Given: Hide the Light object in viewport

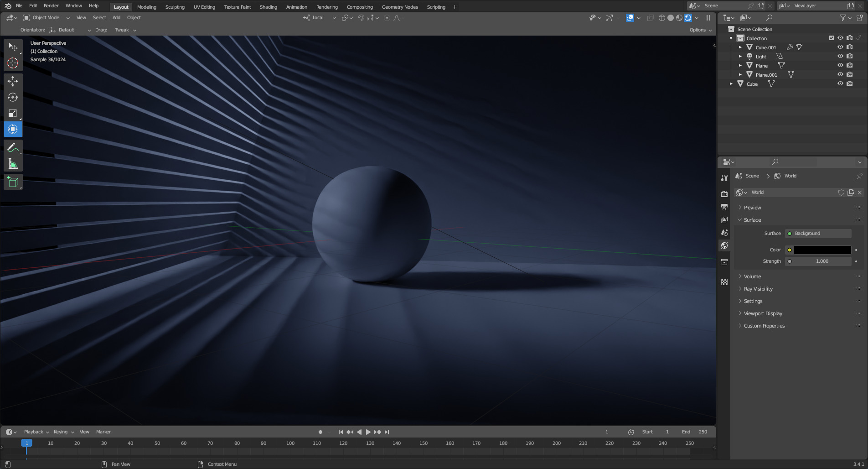Looking at the screenshot, I should [x=840, y=56].
